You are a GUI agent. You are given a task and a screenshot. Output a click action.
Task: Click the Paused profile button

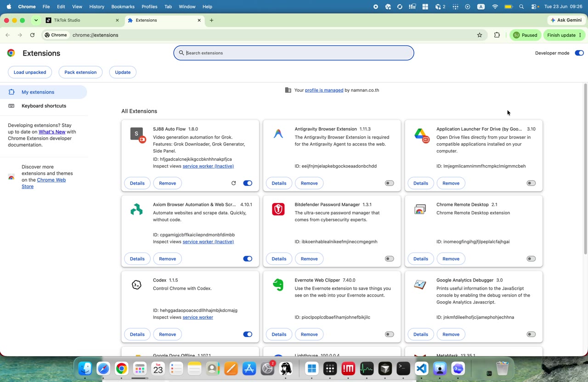(526, 35)
